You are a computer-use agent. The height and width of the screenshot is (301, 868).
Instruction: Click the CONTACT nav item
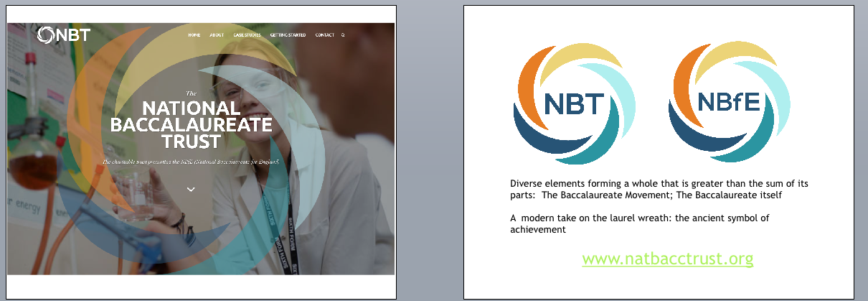tap(324, 35)
